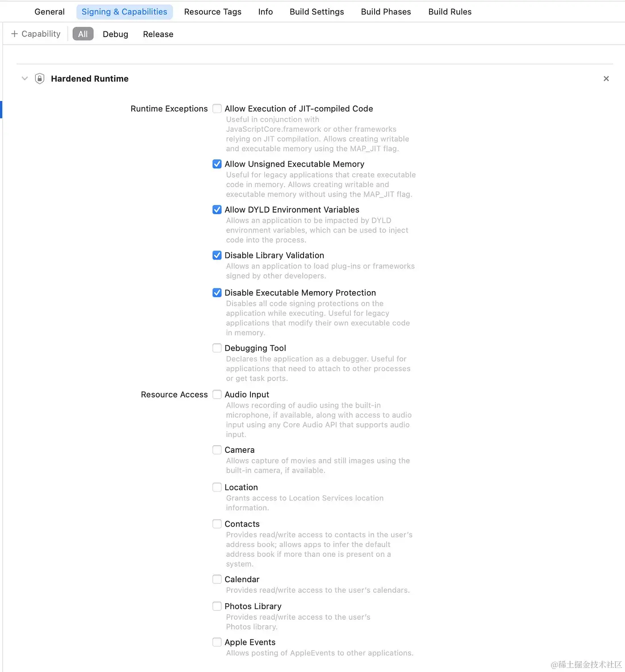
Task: Uncheck Allow DYLD Environment Variables
Action: point(217,209)
